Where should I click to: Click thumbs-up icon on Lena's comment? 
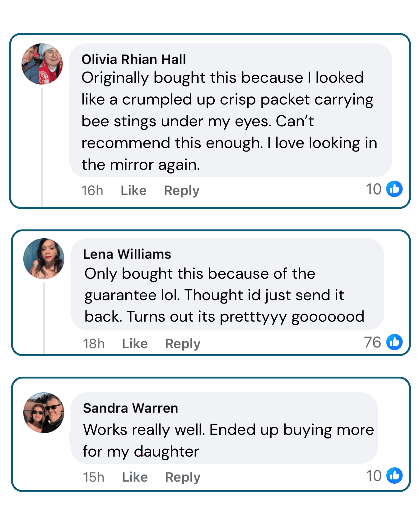point(394,342)
